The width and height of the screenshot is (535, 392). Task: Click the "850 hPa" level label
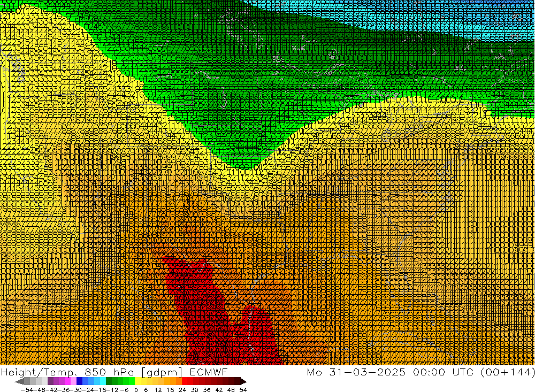point(109,372)
